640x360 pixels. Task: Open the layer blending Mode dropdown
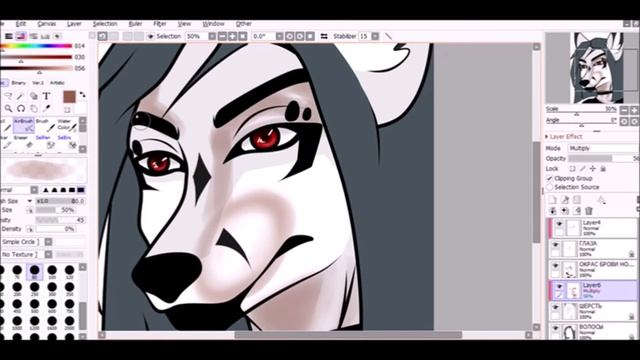(603, 148)
